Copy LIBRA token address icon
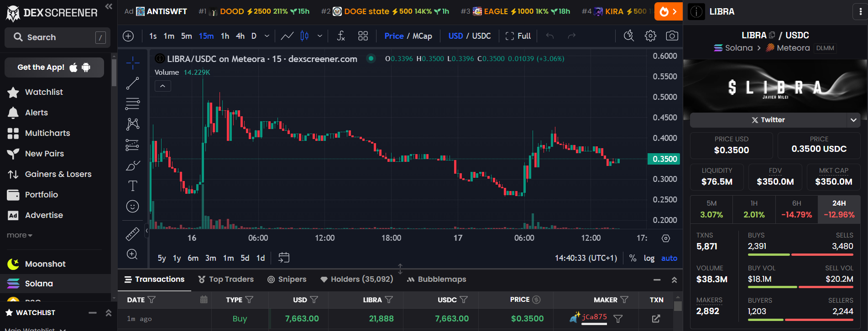 point(772,35)
